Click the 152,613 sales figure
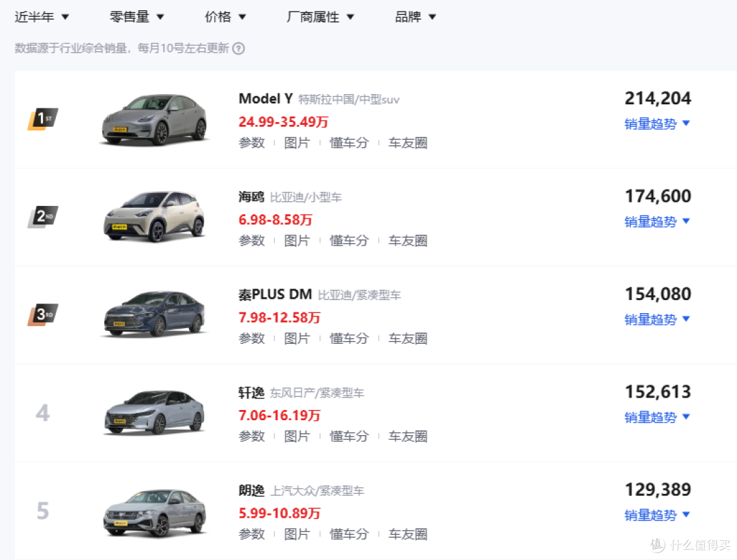The width and height of the screenshot is (737, 560). coord(658,392)
